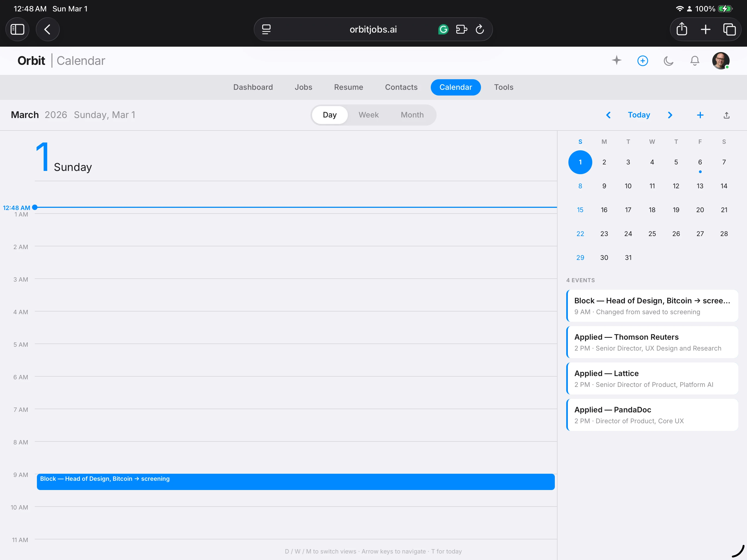Toggle dark mode moon icon

coord(668,61)
